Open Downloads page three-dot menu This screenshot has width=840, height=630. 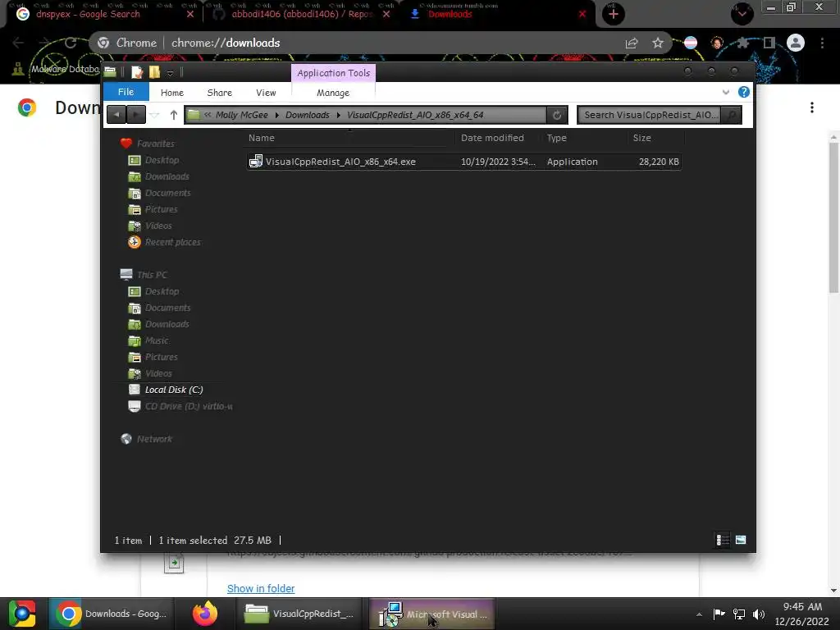click(x=812, y=107)
